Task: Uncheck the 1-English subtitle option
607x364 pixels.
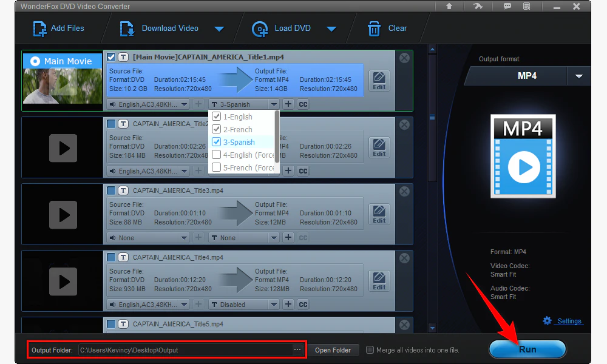Action: coord(217,116)
